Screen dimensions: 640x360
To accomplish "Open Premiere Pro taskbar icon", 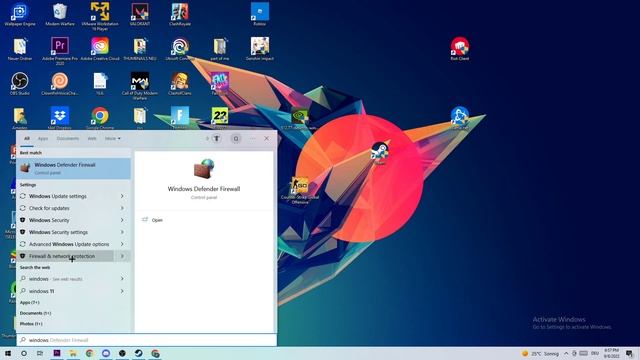I will click(x=57, y=353).
